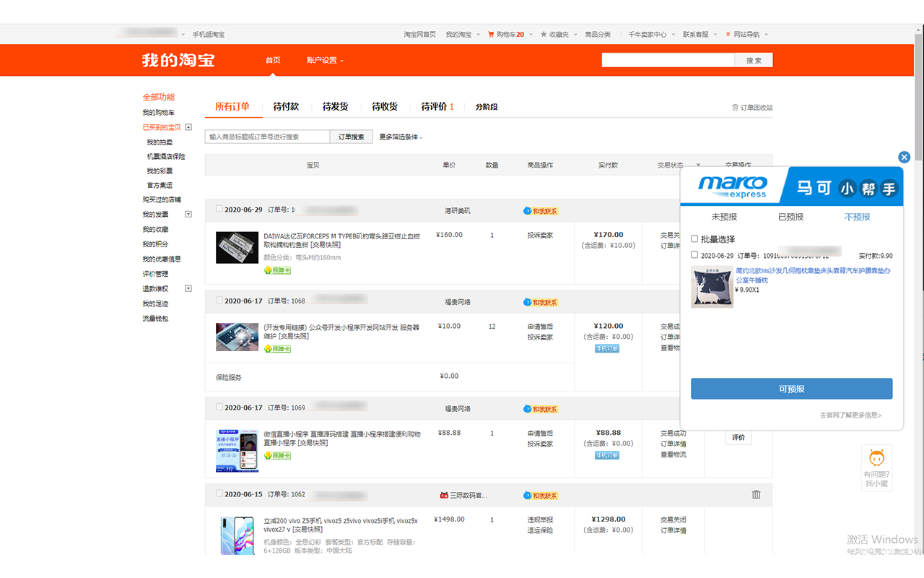Click the 我的淘宝 header logo
The height and width of the screenshot is (578, 924).
coord(178,60)
